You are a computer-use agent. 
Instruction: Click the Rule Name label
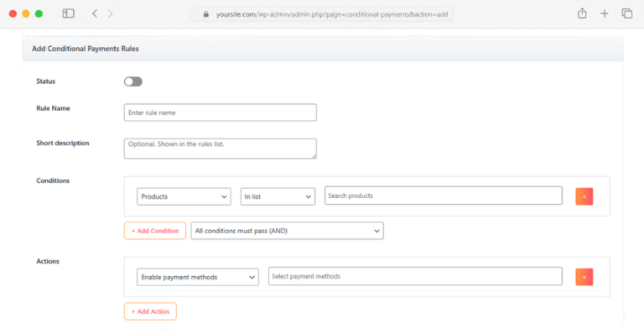point(53,108)
